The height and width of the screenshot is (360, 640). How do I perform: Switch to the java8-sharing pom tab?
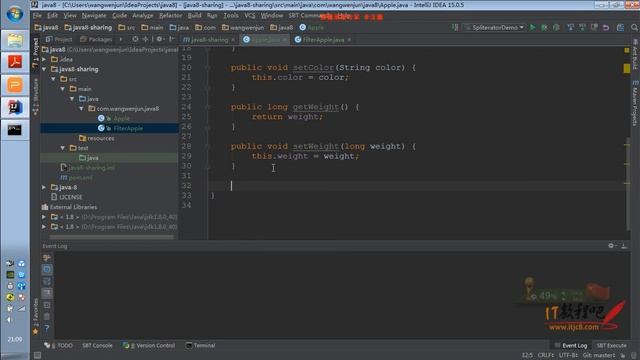tap(209, 40)
